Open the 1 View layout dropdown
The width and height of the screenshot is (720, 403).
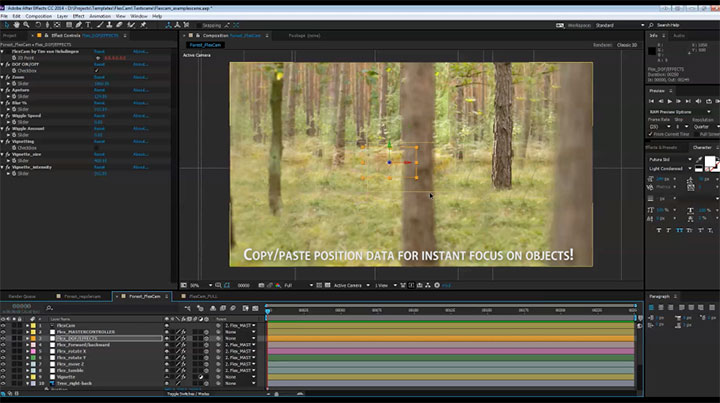pyautogui.click(x=385, y=285)
